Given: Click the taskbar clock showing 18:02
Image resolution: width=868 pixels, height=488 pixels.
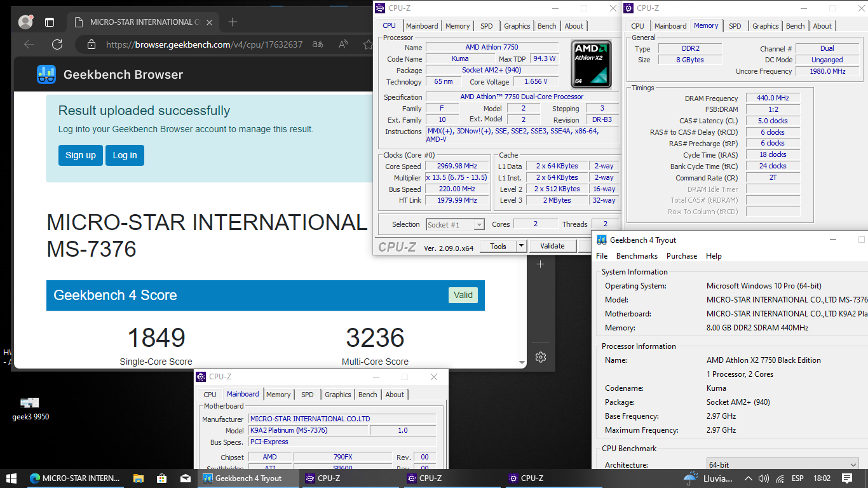Looking at the screenshot, I should [821, 478].
